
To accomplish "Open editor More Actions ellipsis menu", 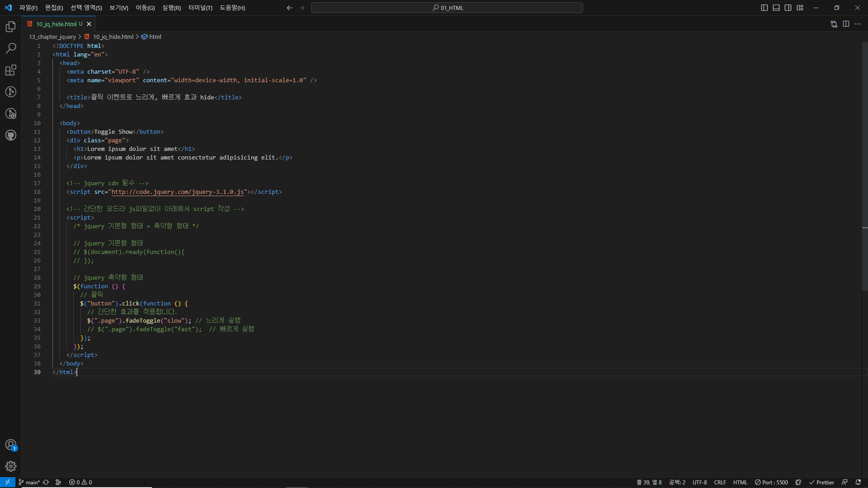I will click(858, 24).
